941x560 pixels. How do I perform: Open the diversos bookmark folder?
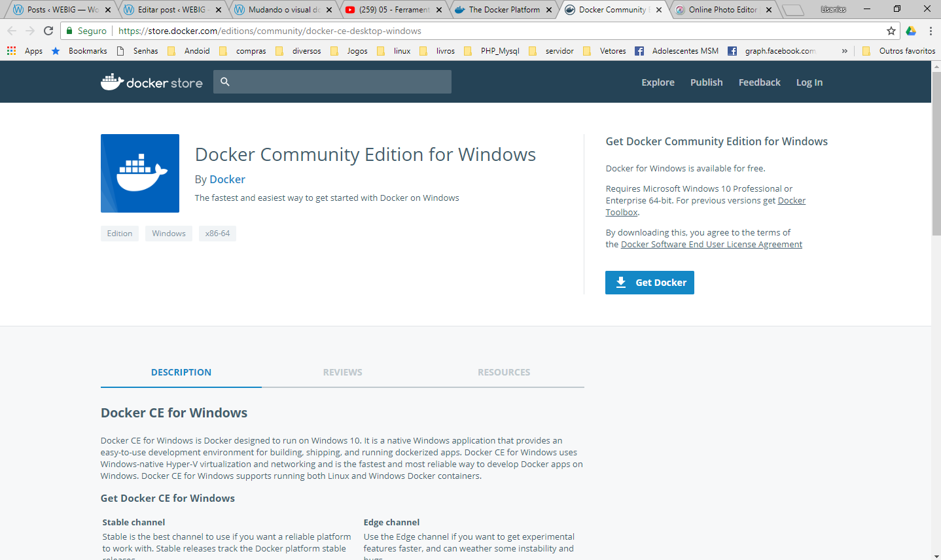(298, 50)
